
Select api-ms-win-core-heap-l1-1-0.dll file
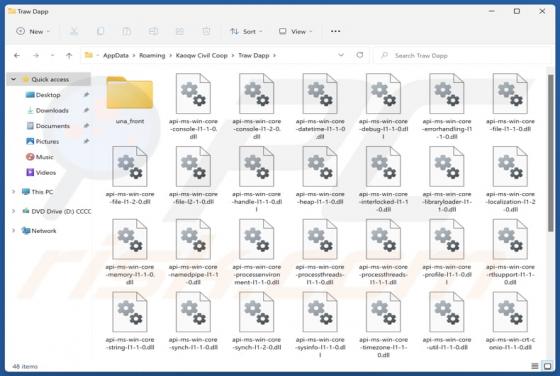point(320,176)
